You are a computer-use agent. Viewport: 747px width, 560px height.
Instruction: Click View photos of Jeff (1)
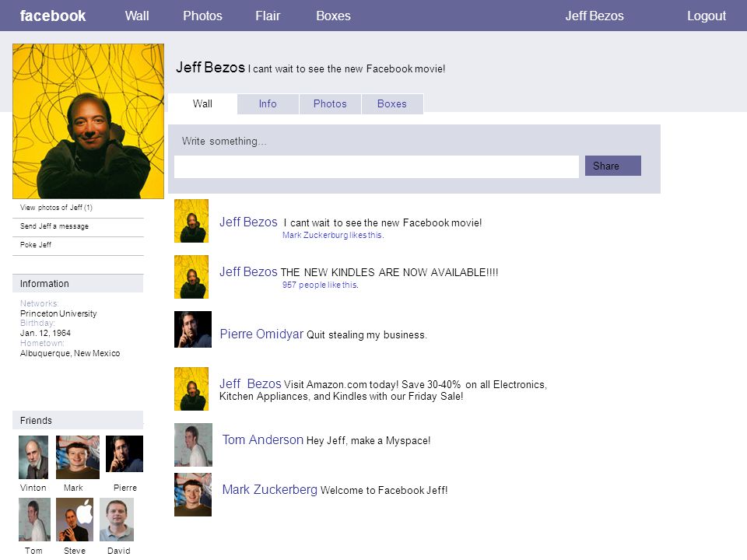click(56, 208)
